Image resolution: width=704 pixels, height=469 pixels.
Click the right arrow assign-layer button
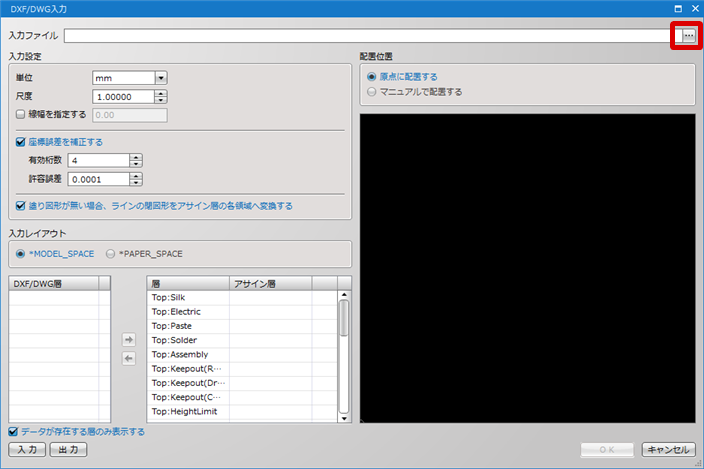tap(129, 340)
